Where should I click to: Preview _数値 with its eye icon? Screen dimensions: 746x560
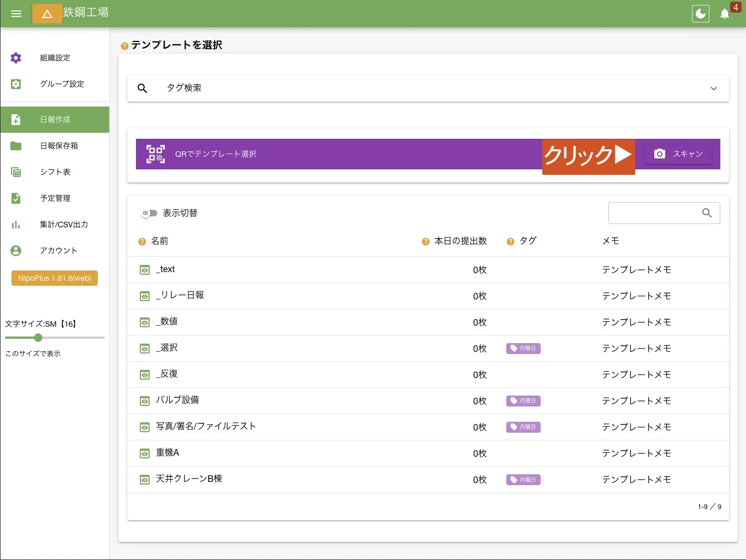[x=145, y=322]
